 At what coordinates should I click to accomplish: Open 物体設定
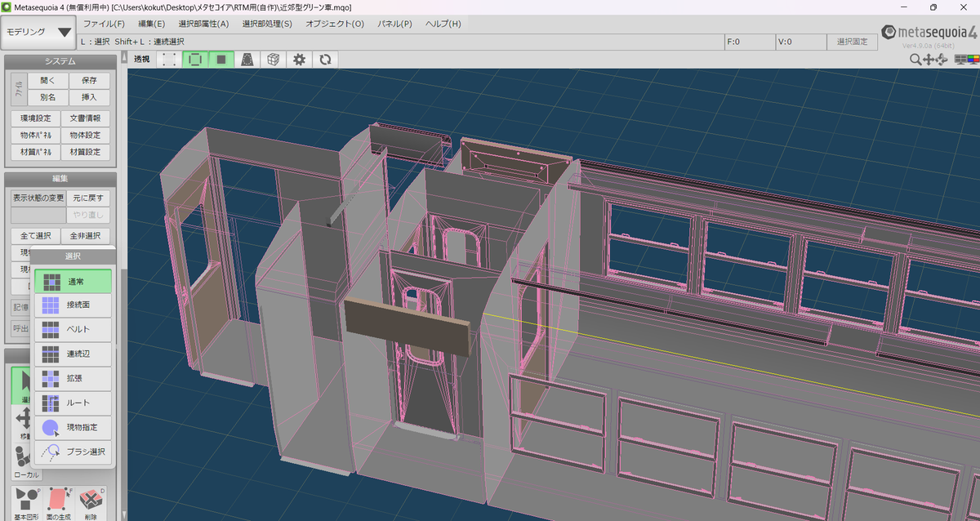coord(85,136)
